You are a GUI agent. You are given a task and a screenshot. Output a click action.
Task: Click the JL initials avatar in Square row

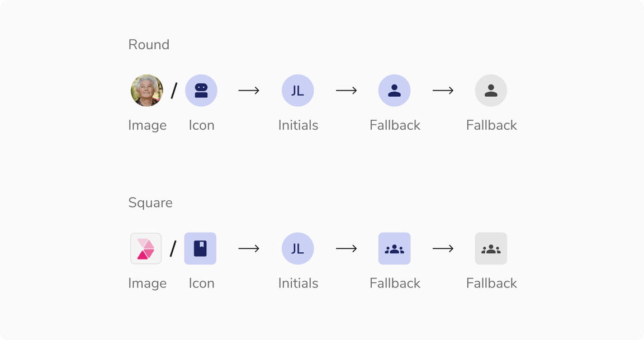tap(298, 248)
